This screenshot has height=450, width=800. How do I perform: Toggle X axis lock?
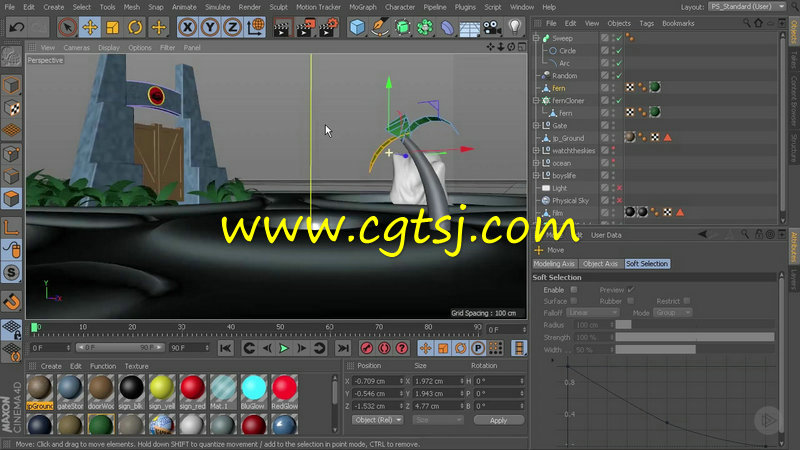187,27
